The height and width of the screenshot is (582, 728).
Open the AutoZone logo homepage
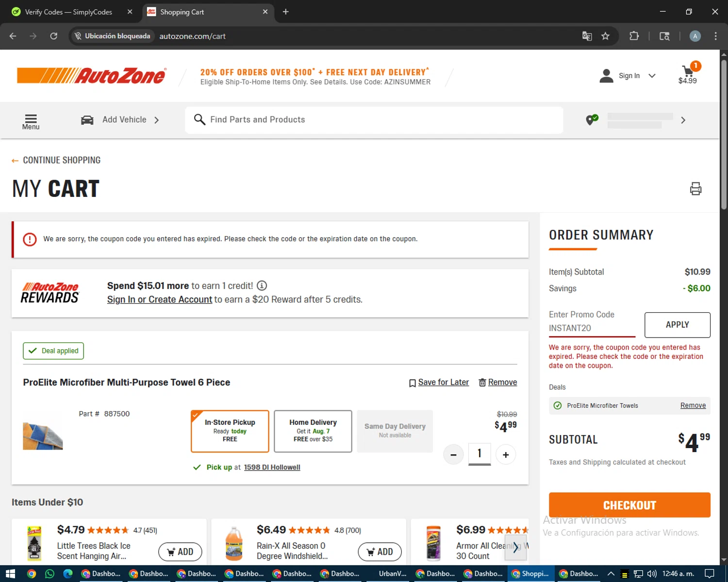tap(92, 76)
